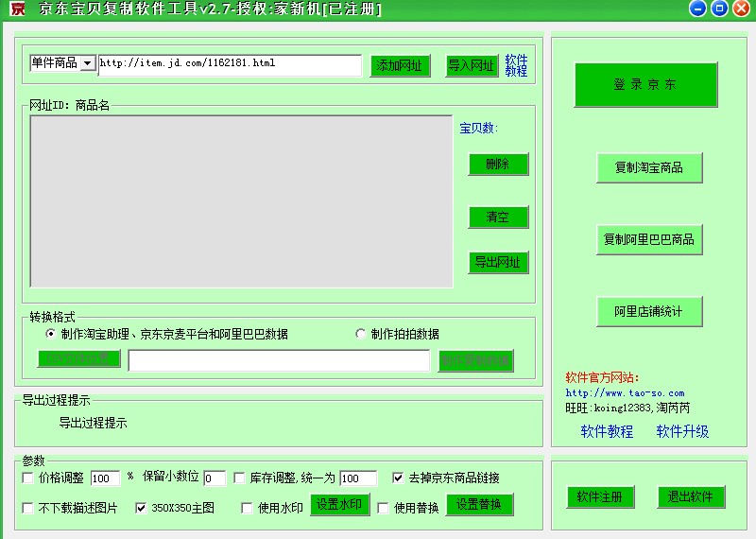Click the 软件注册 button
The width and height of the screenshot is (756, 539).
tap(600, 496)
